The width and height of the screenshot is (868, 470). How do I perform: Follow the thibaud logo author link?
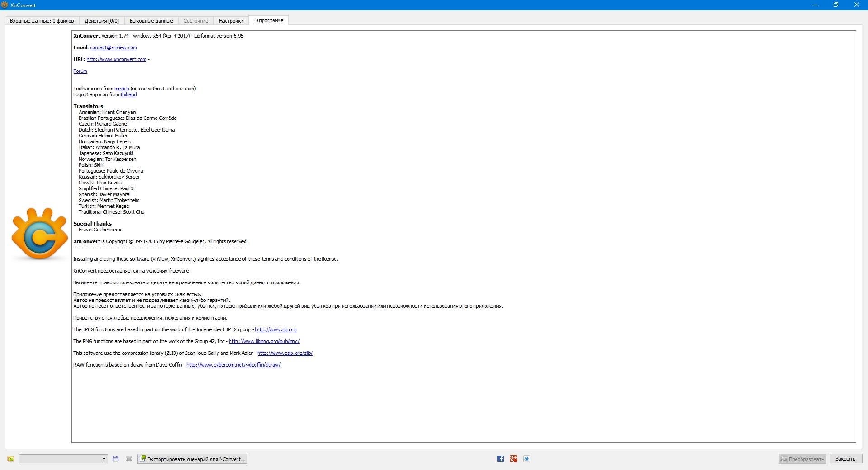[128, 94]
